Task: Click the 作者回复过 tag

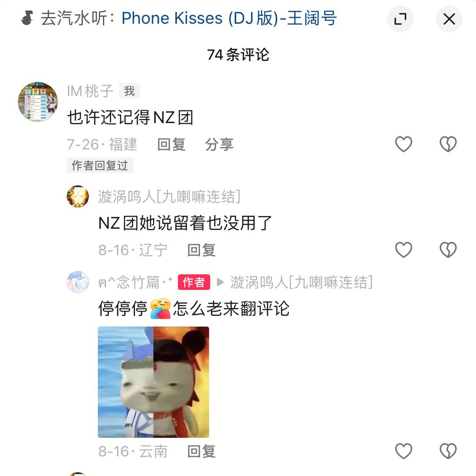Action: [100, 165]
